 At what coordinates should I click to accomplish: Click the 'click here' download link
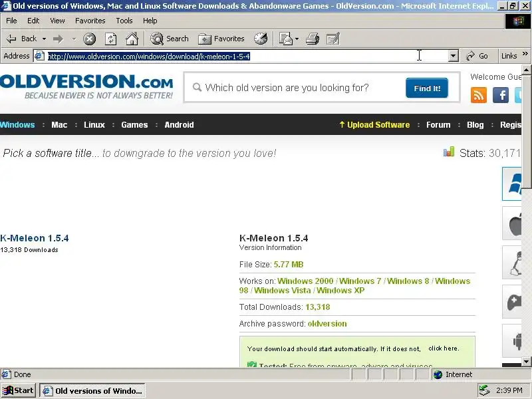[444, 348]
